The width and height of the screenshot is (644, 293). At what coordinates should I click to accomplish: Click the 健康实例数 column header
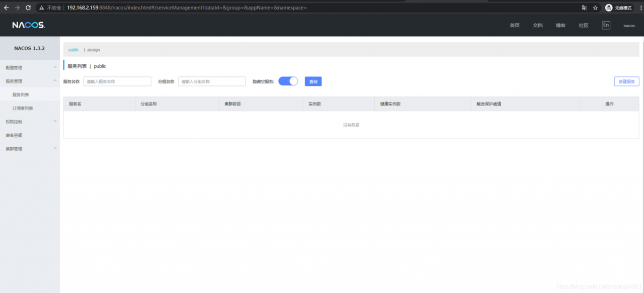pos(390,104)
